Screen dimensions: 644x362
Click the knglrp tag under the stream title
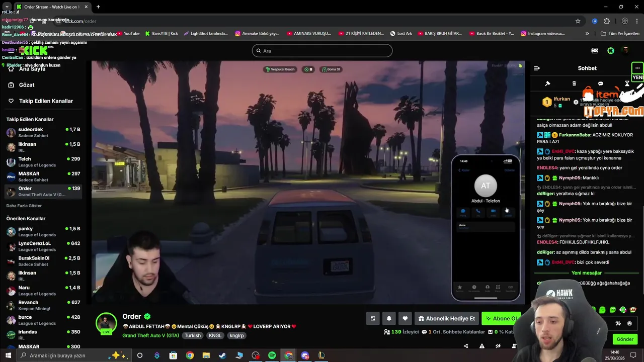[237, 335]
